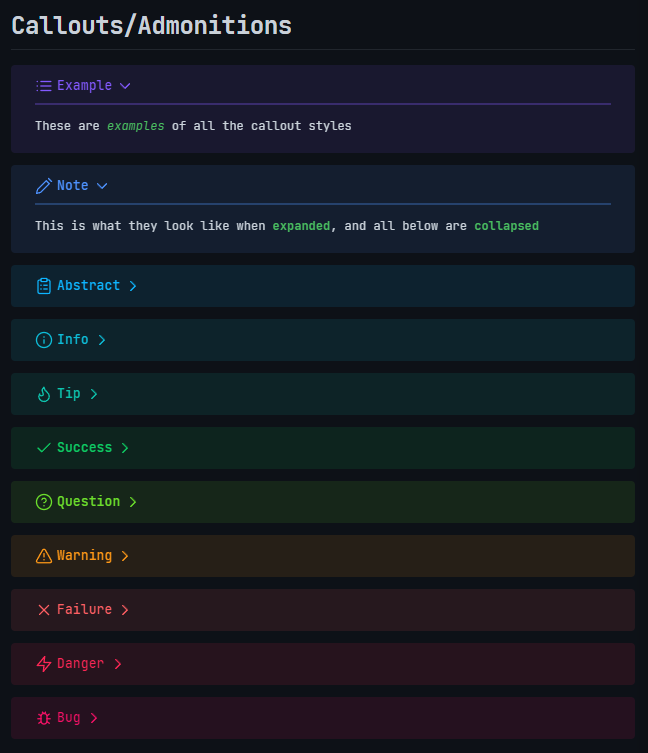The height and width of the screenshot is (753, 648).
Task: Expand the Failure callout chevron
Action: click(125, 610)
